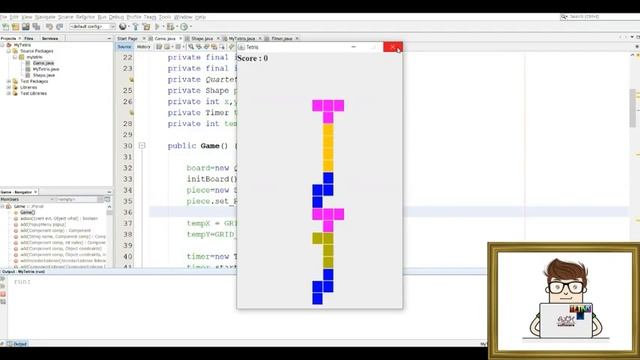Click the Debug Project toolbar icon

170,27
